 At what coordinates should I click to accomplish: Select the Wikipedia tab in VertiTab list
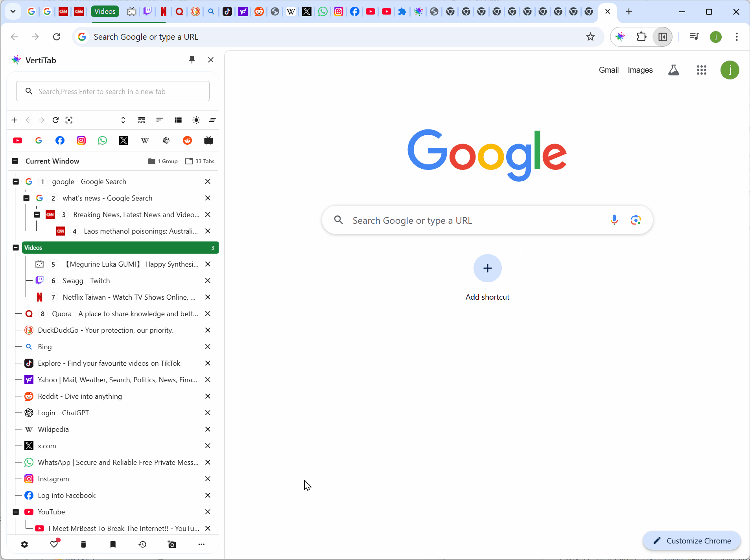(x=53, y=429)
